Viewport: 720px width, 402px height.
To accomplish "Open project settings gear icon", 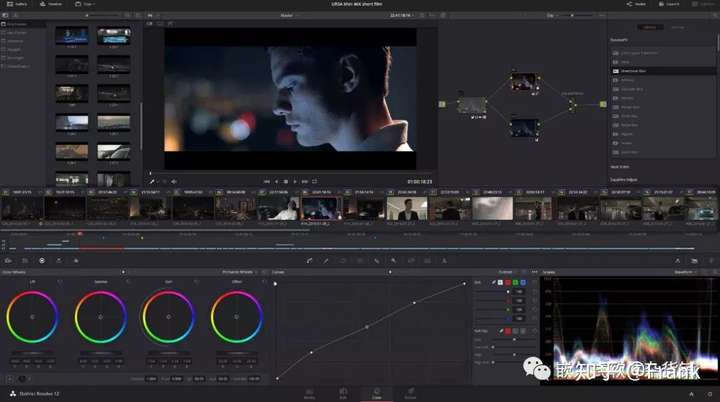I will click(x=710, y=394).
